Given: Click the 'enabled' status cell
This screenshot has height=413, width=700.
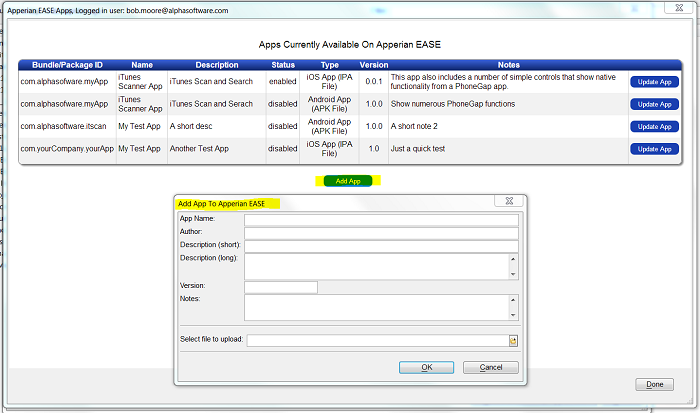Looking at the screenshot, I should click(283, 82).
